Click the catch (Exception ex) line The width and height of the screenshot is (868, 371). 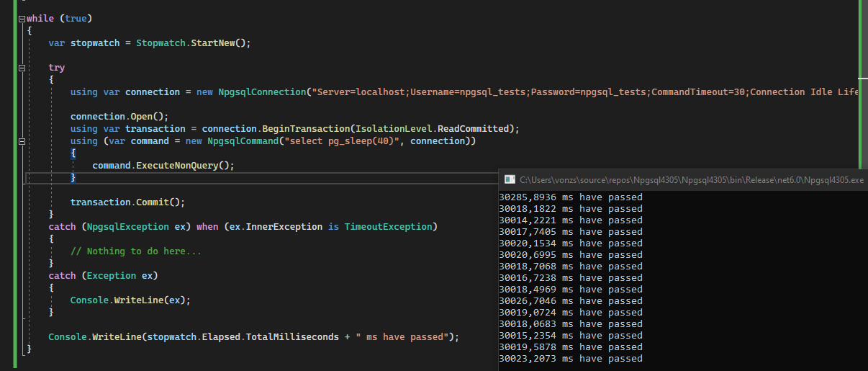103,275
